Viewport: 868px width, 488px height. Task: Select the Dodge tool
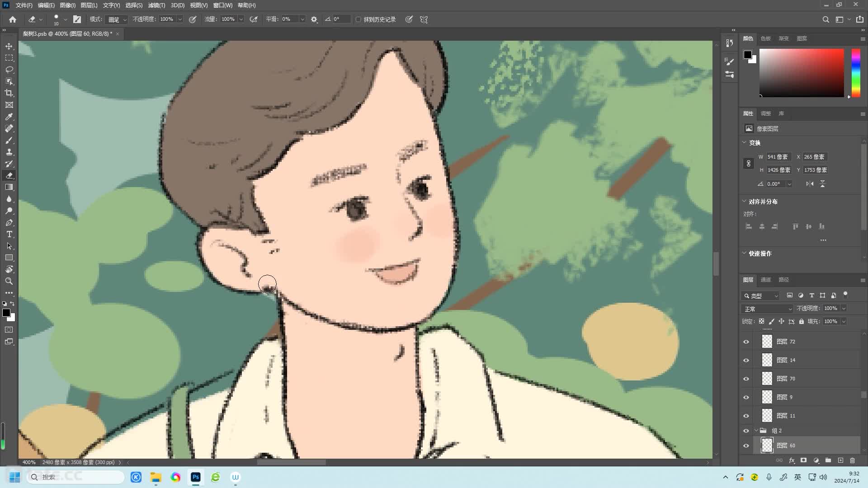[x=9, y=211]
